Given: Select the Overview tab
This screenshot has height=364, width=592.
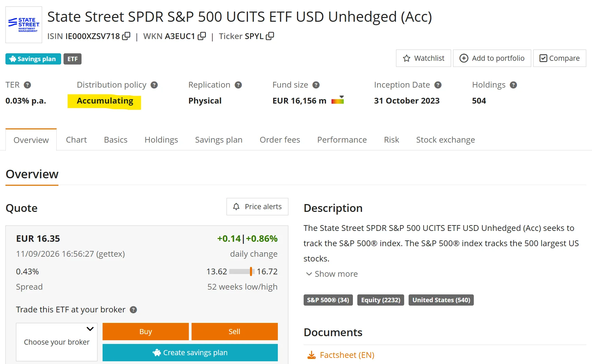Looking at the screenshot, I should (31, 140).
